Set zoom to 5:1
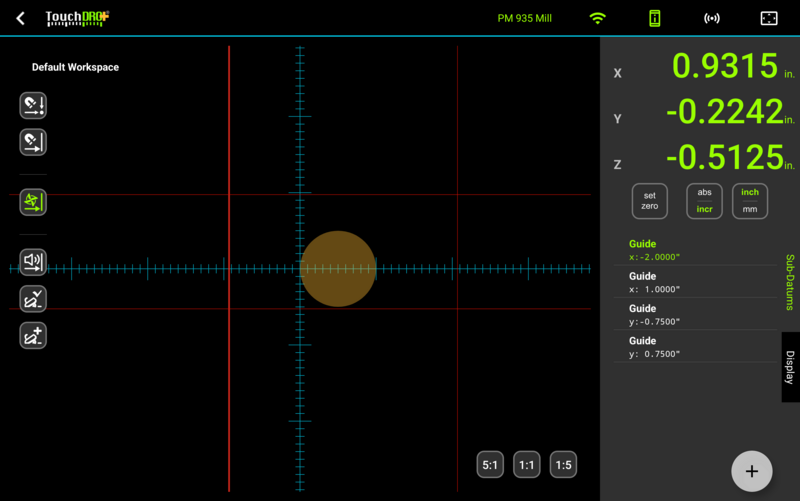This screenshot has height=501, width=800. 490,465
